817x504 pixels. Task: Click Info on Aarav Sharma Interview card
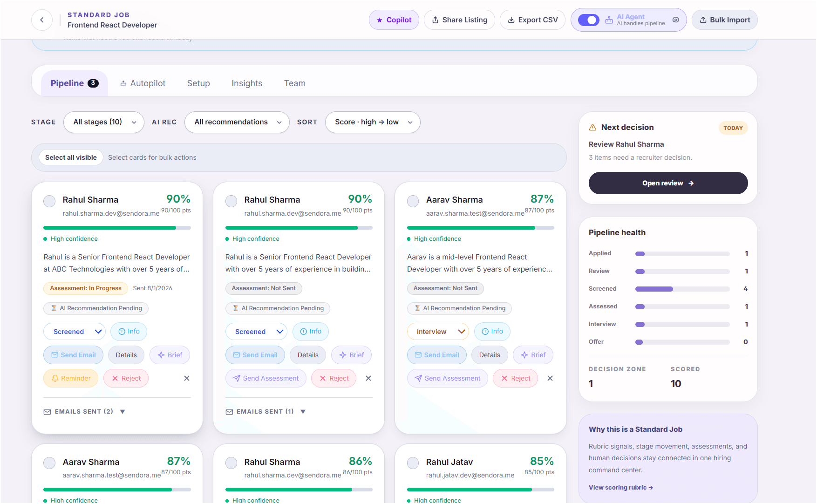click(x=492, y=332)
